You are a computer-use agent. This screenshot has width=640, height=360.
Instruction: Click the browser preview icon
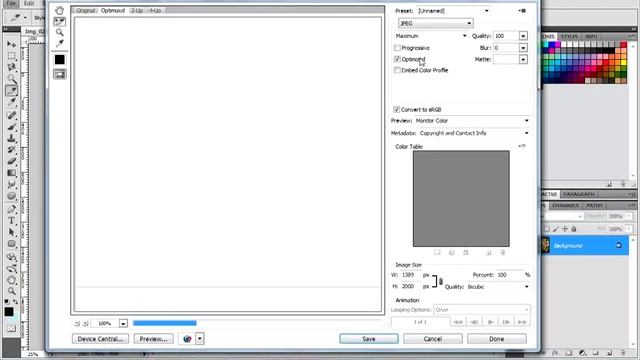(187, 339)
